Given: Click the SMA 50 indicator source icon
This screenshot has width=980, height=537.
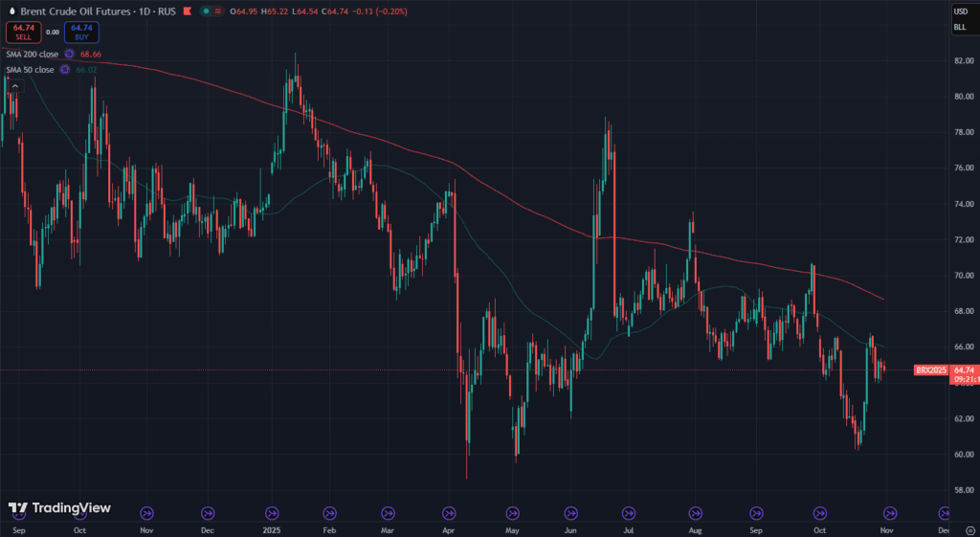Looking at the screenshot, I should point(64,69).
